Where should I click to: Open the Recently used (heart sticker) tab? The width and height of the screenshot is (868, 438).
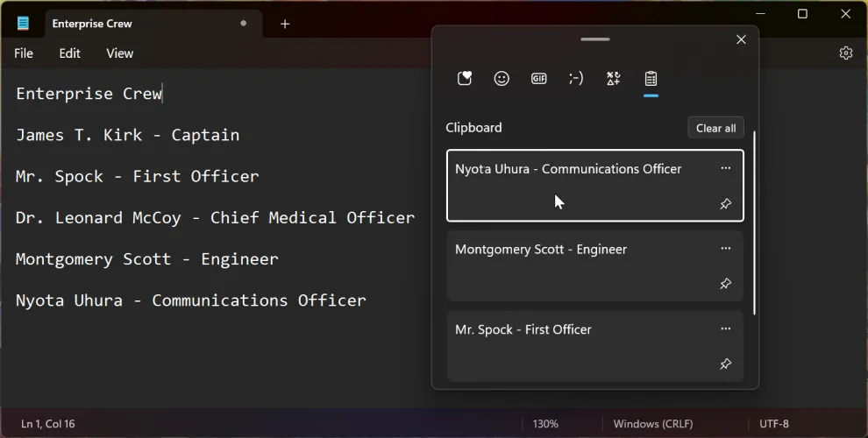(465, 79)
